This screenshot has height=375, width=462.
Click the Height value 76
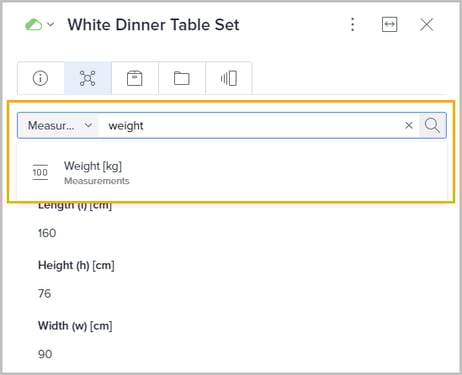44,294
